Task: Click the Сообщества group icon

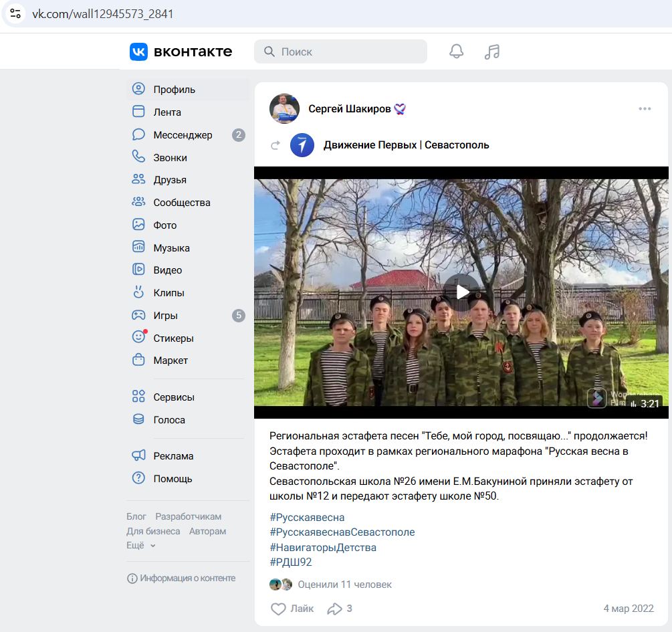Action: (x=138, y=201)
